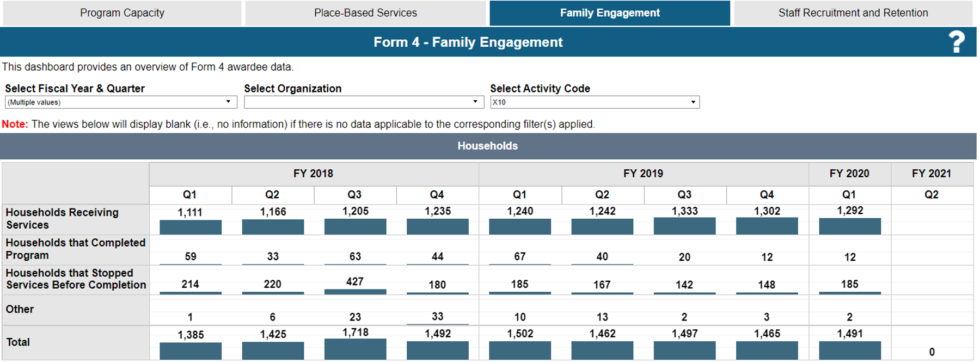Open the help question mark icon
The width and height of the screenshot is (980, 363).
click(x=957, y=42)
